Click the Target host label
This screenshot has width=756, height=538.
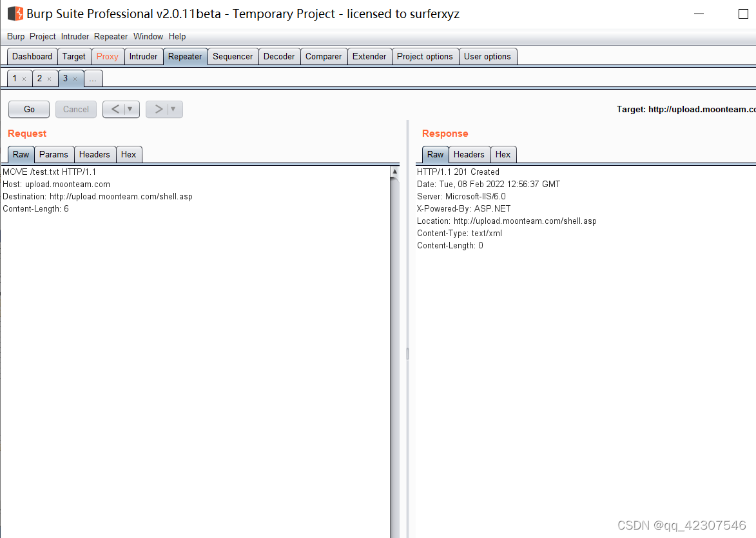click(x=686, y=109)
